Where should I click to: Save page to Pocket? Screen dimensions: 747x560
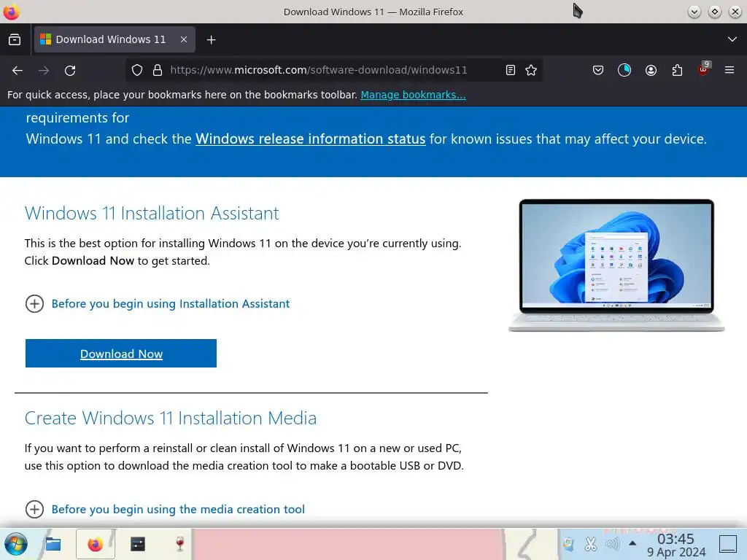[598, 71]
